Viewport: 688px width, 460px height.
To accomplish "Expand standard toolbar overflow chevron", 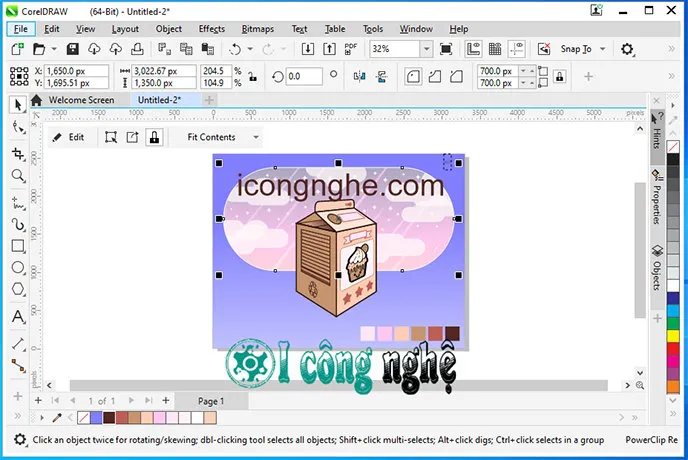I will 671,49.
